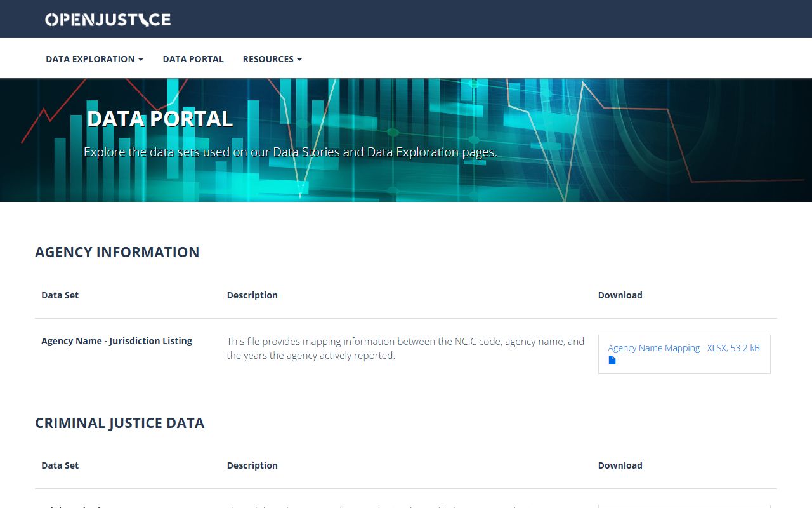This screenshot has height=508, width=812.
Task: Click the Download column header in Agency Information
Action: coord(620,295)
